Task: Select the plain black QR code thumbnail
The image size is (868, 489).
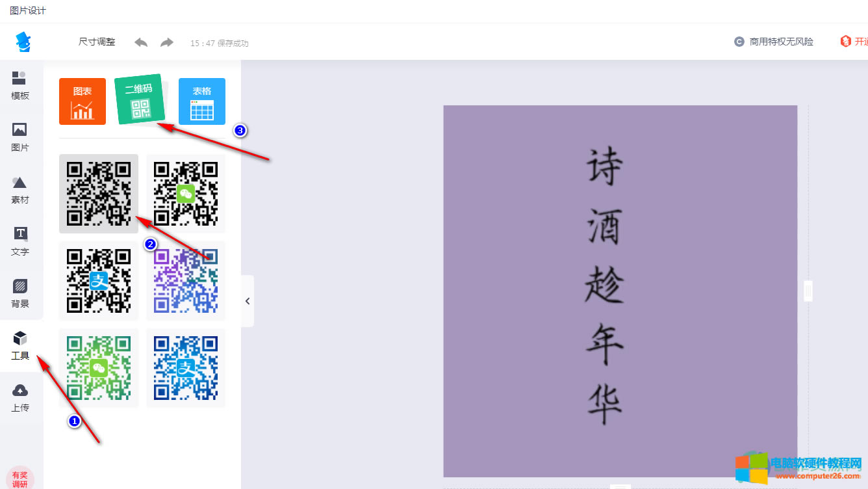Action: coord(98,193)
